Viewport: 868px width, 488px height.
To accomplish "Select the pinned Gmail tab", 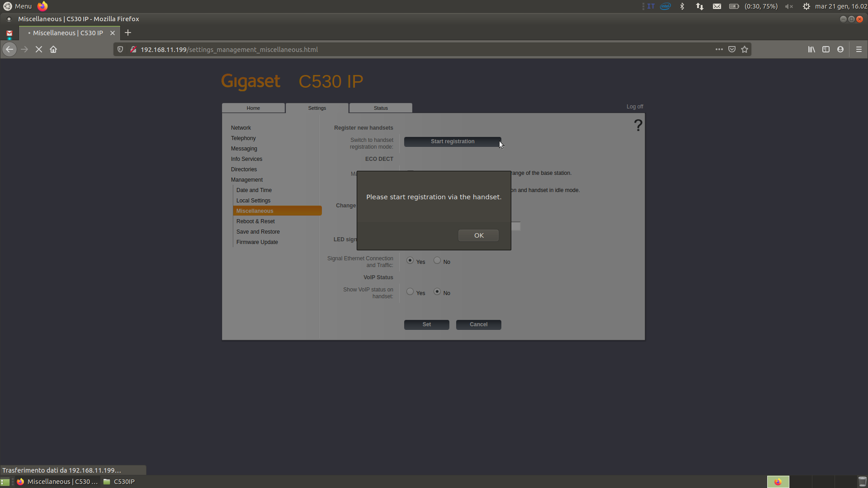I will click(9, 33).
